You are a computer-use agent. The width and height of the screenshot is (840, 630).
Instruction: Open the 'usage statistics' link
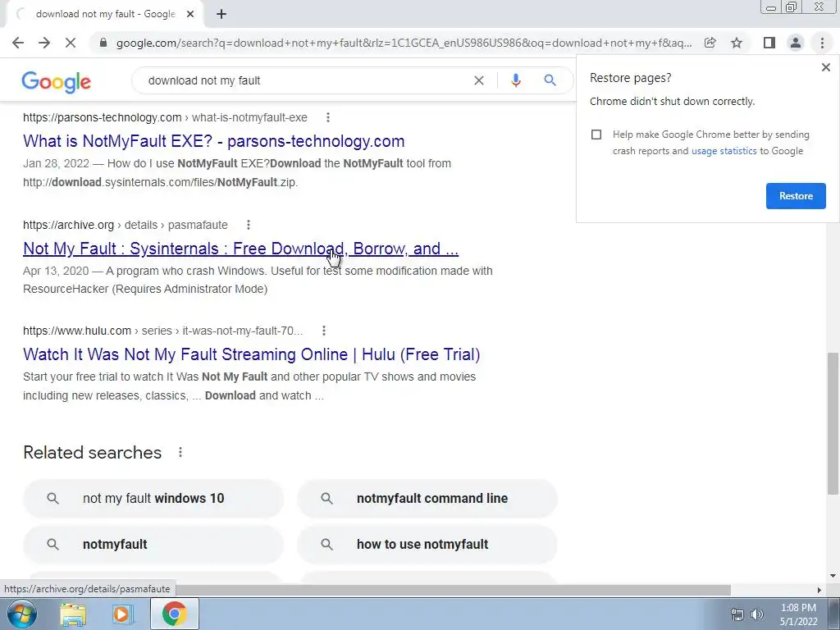click(724, 151)
